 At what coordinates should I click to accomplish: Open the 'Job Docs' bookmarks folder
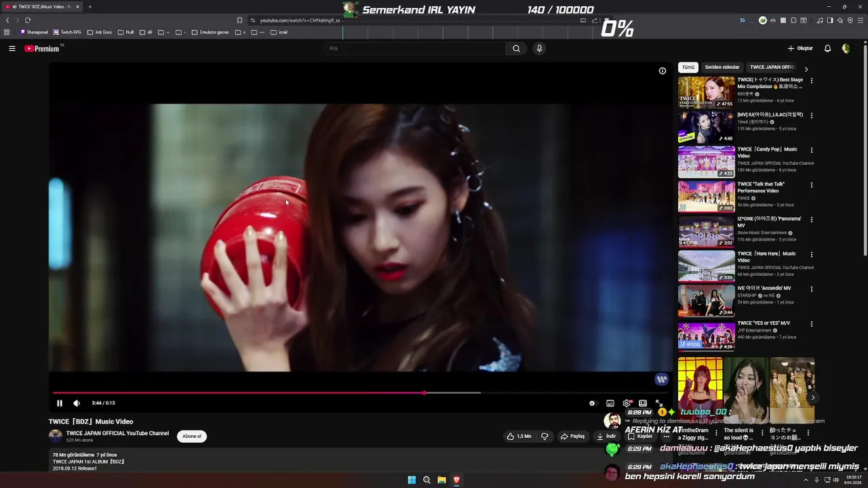(x=99, y=32)
